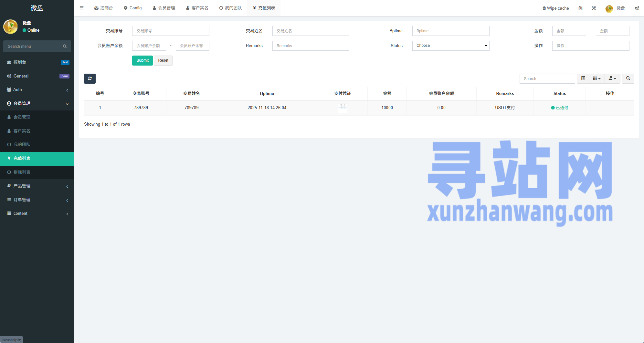Switch to the Config tab

tap(132, 8)
